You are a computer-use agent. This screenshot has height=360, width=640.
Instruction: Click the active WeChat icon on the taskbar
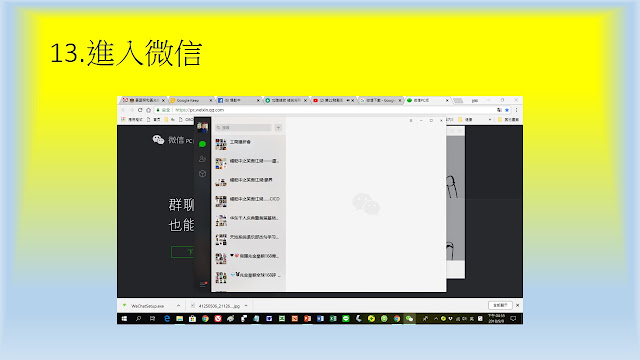tap(409, 319)
